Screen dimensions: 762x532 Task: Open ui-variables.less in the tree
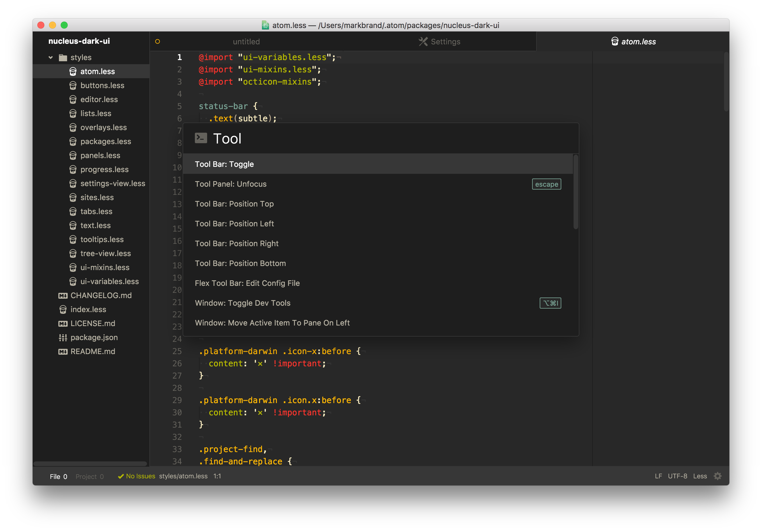pyautogui.click(x=91, y=281)
